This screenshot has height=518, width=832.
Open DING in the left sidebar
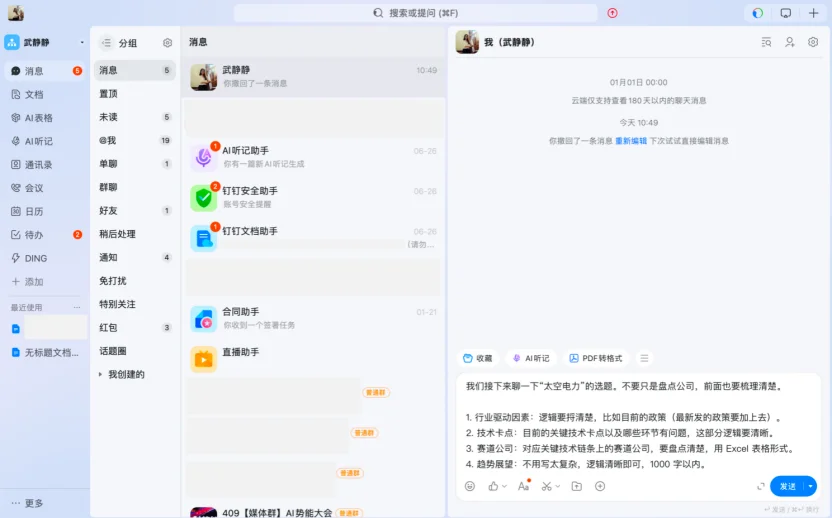coord(45,258)
